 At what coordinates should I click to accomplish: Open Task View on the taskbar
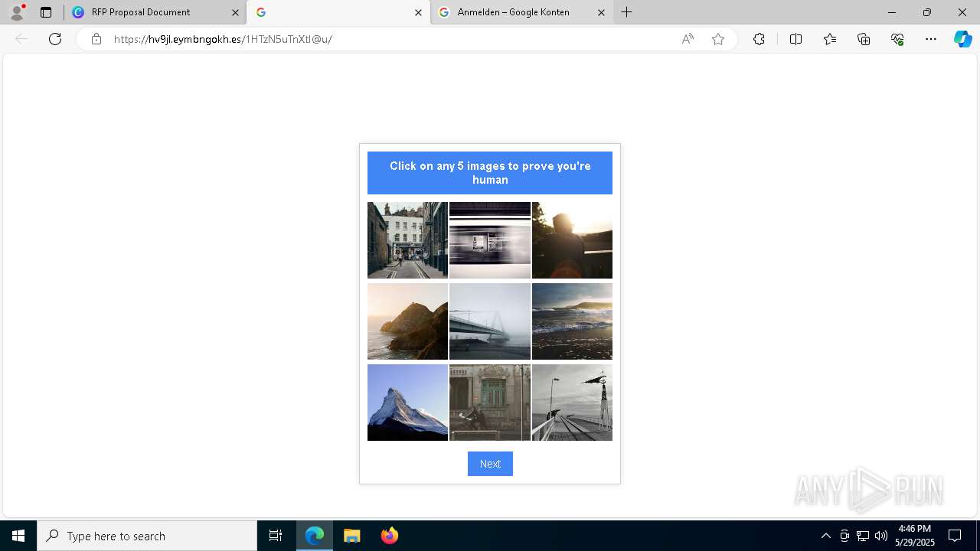click(x=276, y=536)
